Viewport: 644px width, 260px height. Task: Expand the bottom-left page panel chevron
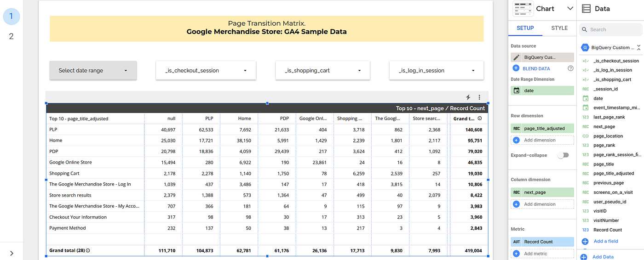click(11, 253)
